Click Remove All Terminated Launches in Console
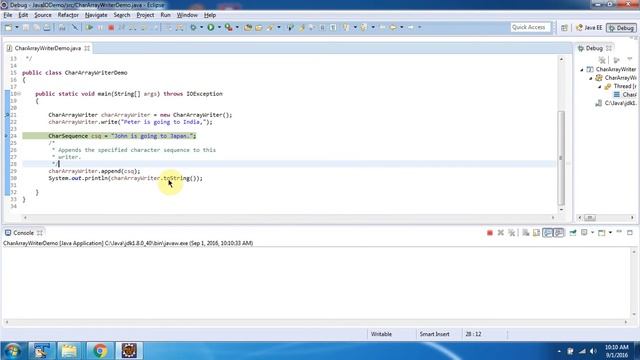Screen dimensions: 640x360 coord(511,233)
